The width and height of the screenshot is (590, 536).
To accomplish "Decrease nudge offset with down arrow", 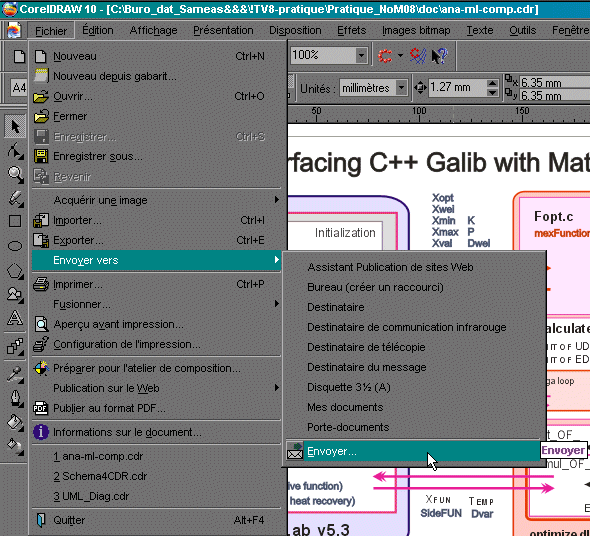I will click(492, 92).
